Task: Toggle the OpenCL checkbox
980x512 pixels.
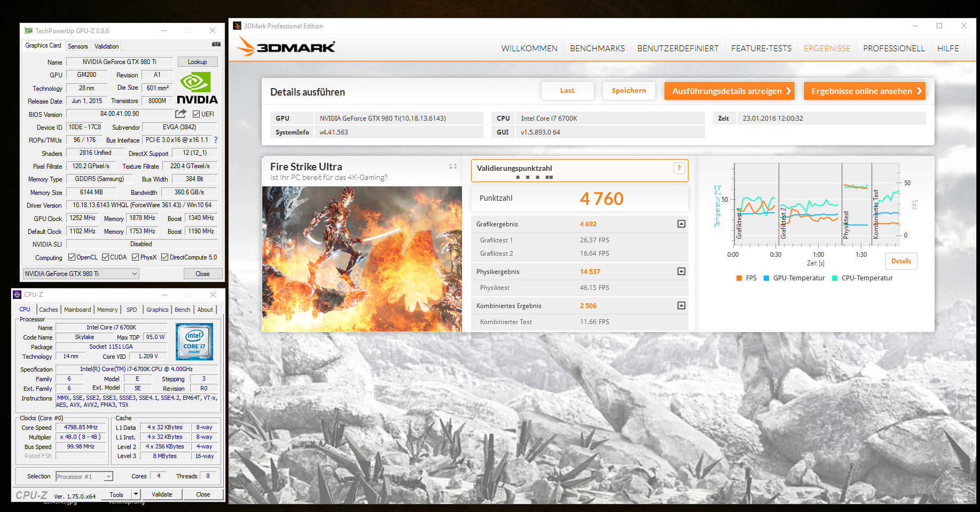Action: click(72, 257)
